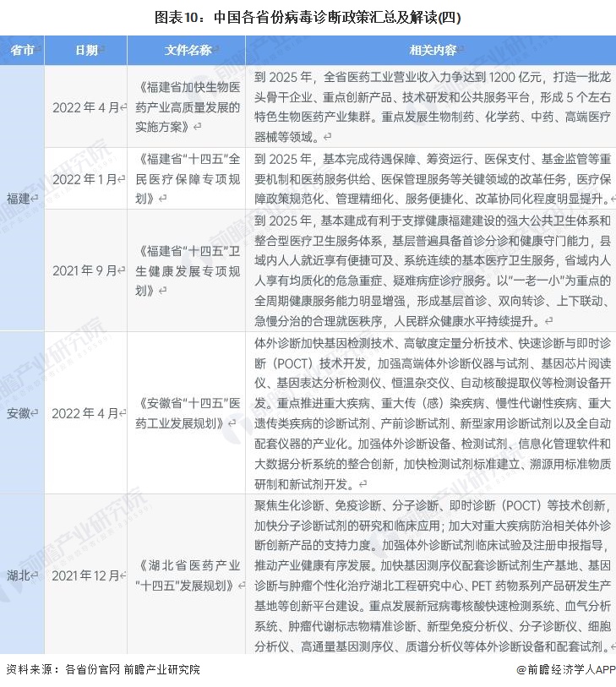
Task: Select the 安徽 province cell
Action: pos(20,413)
